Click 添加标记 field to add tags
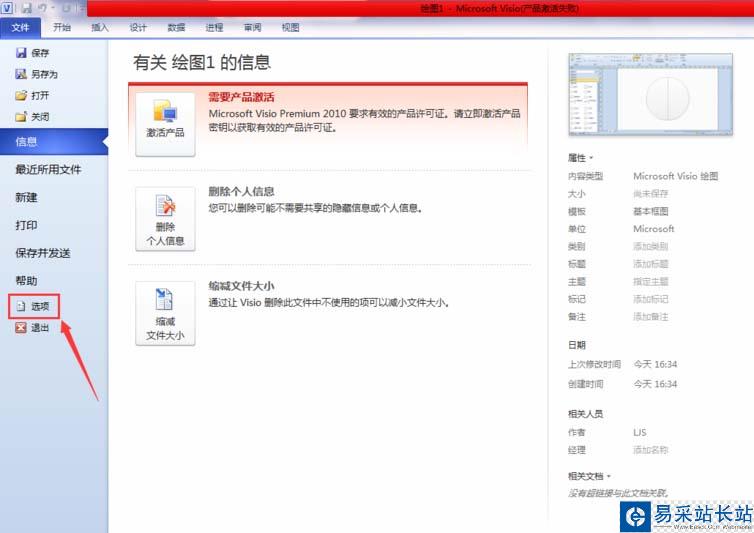The width and height of the screenshot is (754, 533). coord(651,299)
